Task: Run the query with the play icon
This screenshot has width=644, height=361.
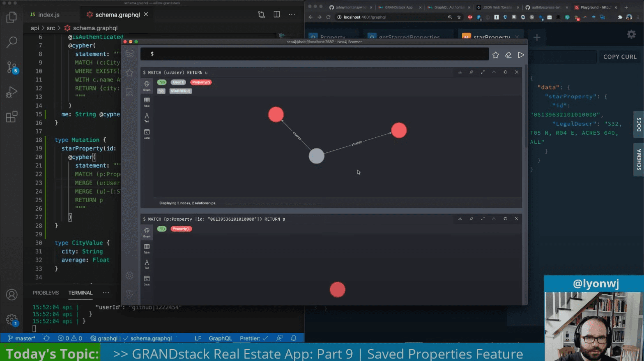Action: tap(521, 55)
